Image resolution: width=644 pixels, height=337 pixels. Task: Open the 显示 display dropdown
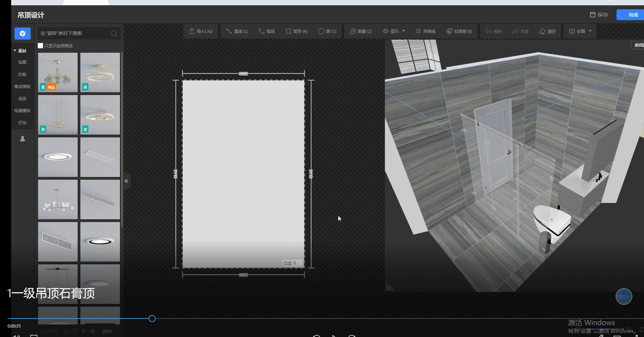tap(394, 31)
